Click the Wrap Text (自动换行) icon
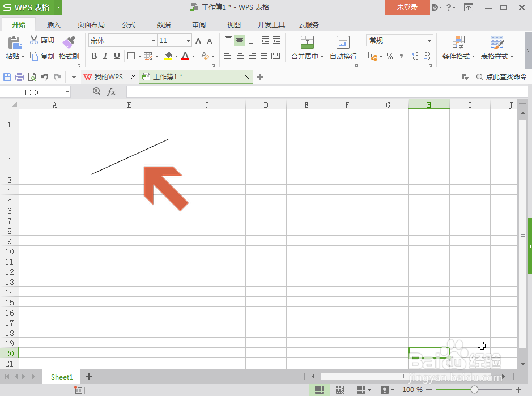532x396 pixels. click(x=343, y=42)
